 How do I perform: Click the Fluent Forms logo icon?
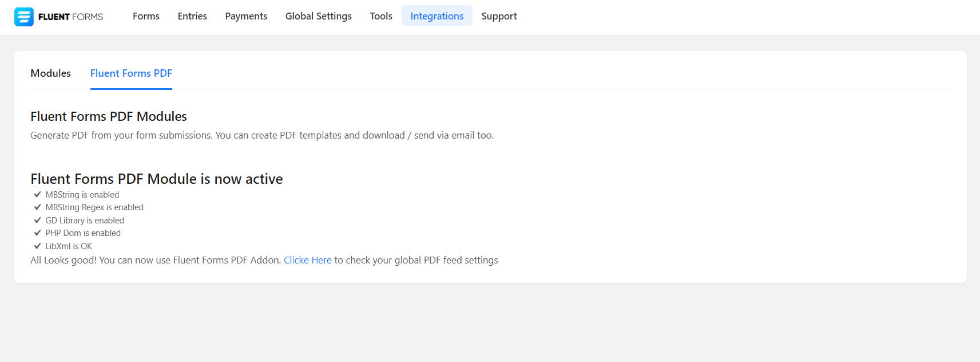pyautogui.click(x=24, y=17)
